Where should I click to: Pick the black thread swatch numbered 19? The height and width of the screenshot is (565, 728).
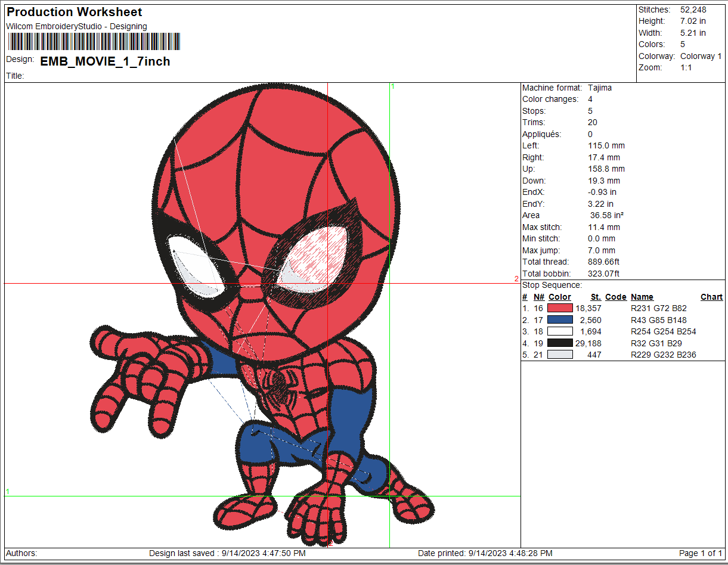(560, 343)
